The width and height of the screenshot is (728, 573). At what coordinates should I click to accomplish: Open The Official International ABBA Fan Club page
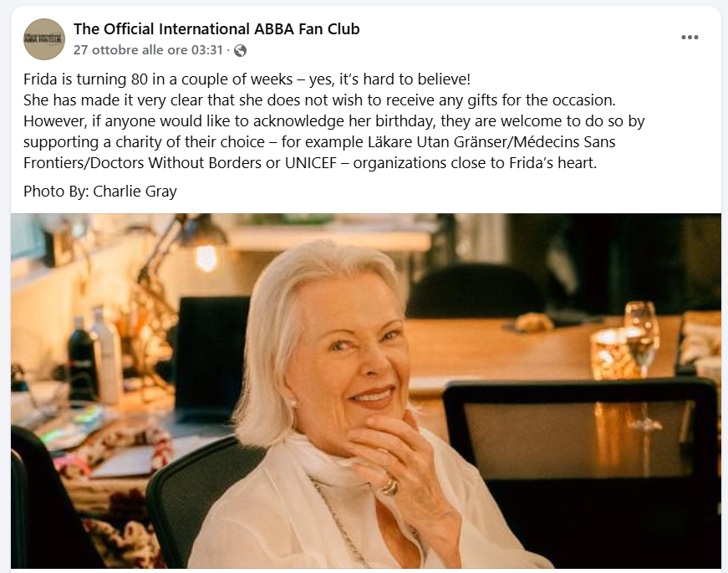click(x=215, y=28)
